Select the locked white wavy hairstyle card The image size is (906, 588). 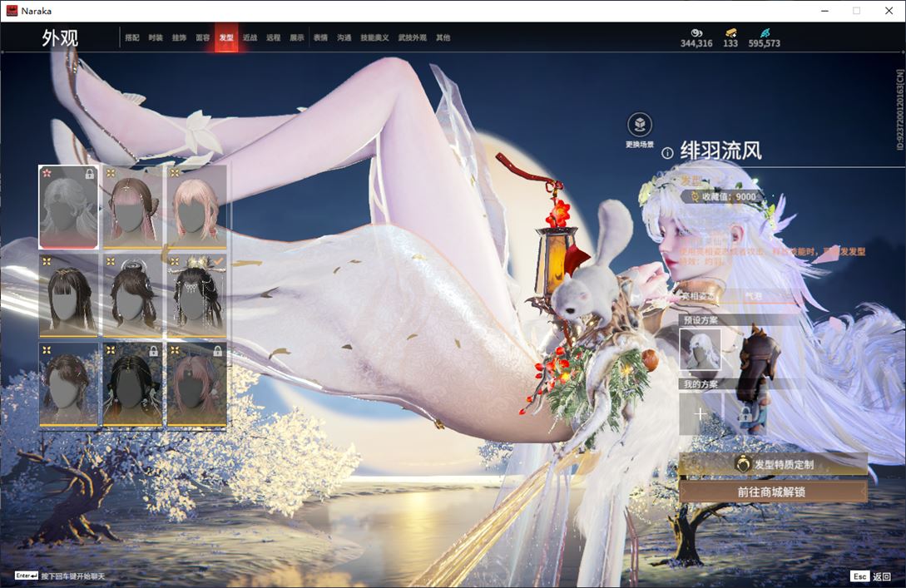tap(69, 207)
